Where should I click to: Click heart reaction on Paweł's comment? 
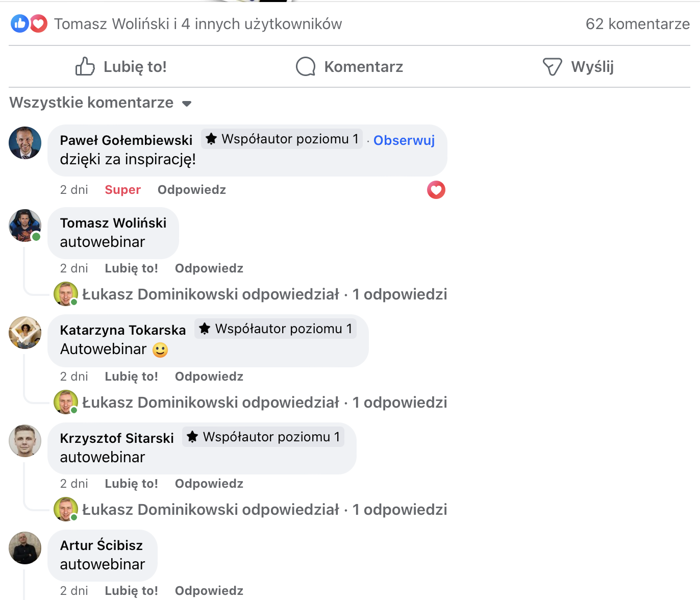pyautogui.click(x=436, y=190)
